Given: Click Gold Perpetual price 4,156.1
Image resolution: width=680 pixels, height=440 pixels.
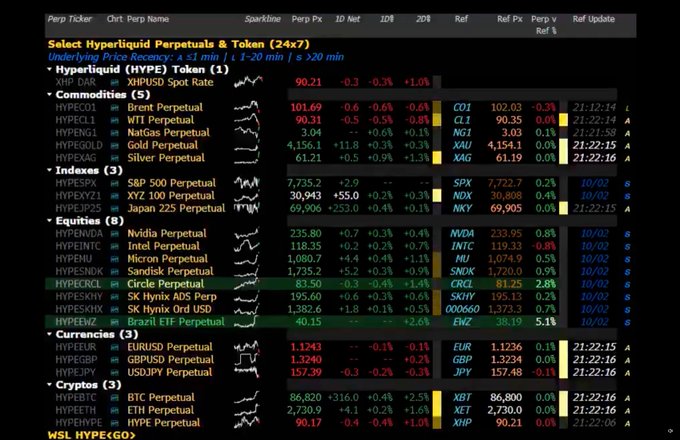Looking at the screenshot, I should tap(304, 145).
